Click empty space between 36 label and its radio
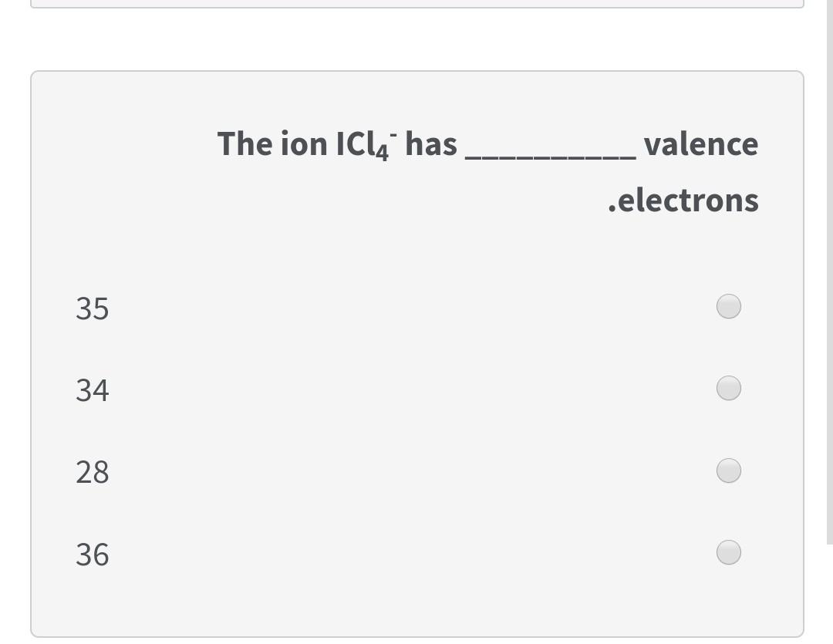 [x=416, y=553]
